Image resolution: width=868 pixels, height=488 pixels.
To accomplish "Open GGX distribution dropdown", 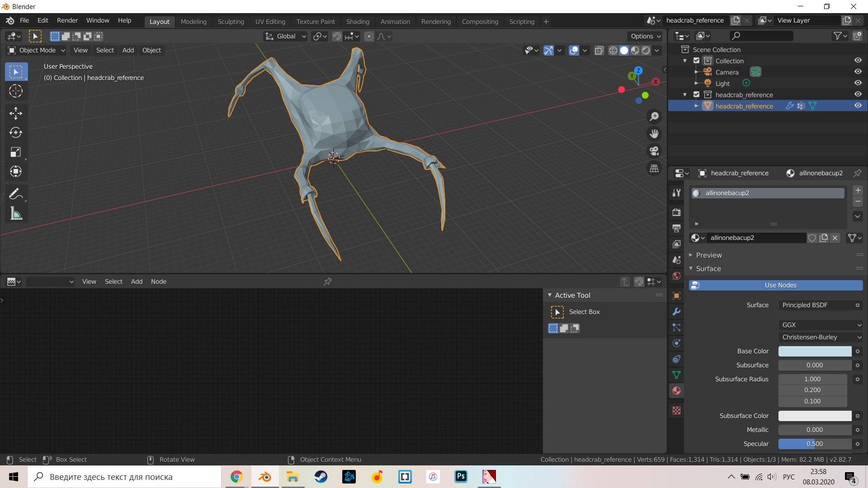I will pyautogui.click(x=821, y=325).
